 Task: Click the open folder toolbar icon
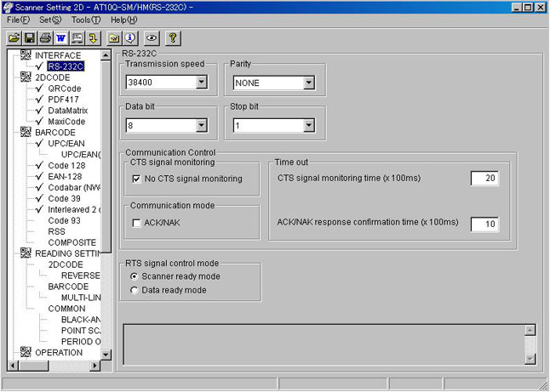pyautogui.click(x=14, y=38)
